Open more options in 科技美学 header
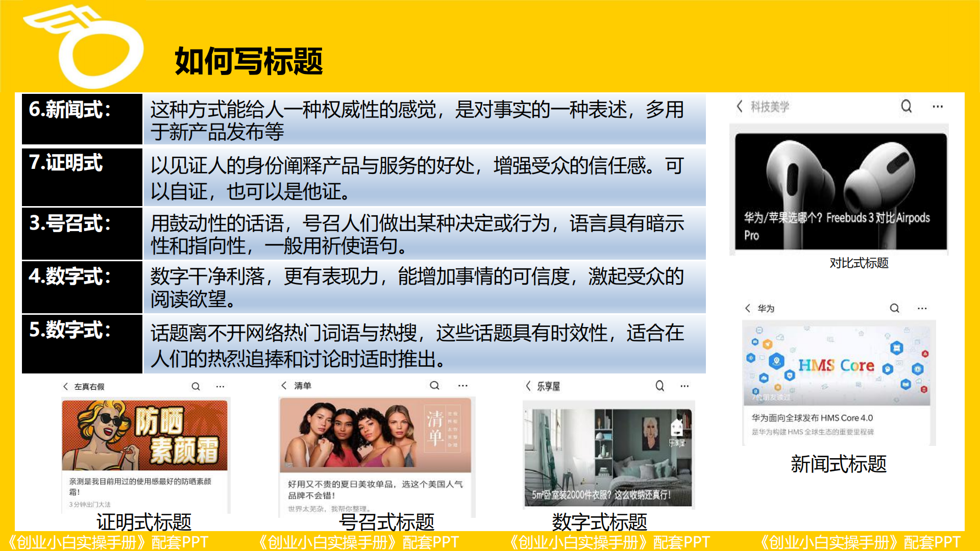This screenshot has height=551, width=980. coord(938,106)
